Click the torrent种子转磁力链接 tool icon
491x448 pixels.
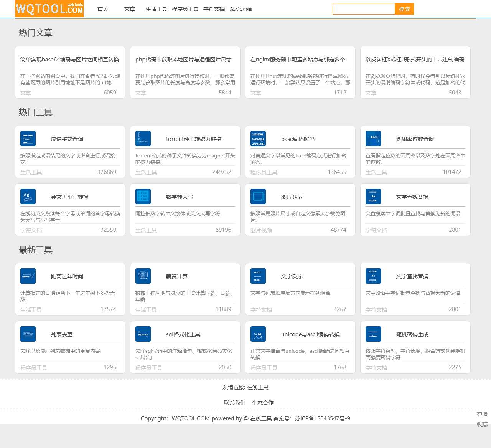coord(143,139)
